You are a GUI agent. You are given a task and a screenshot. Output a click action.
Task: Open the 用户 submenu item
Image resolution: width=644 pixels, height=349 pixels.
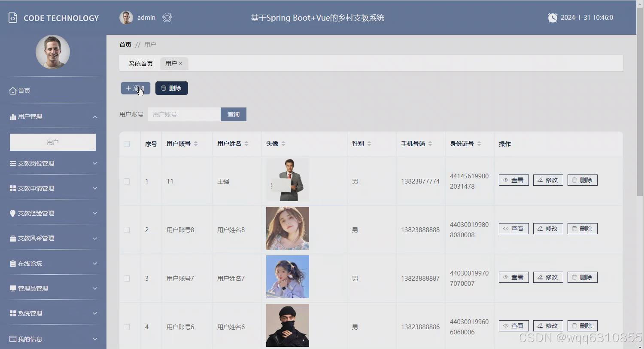pyautogui.click(x=53, y=142)
